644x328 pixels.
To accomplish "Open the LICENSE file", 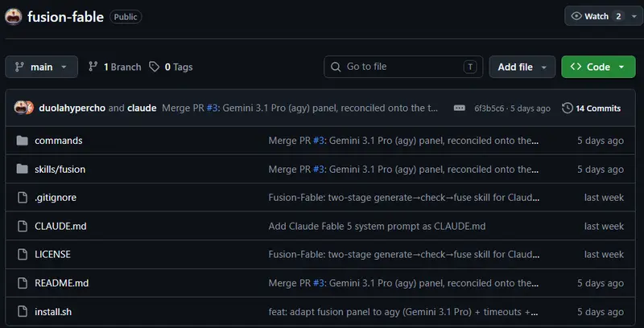I will (x=52, y=254).
